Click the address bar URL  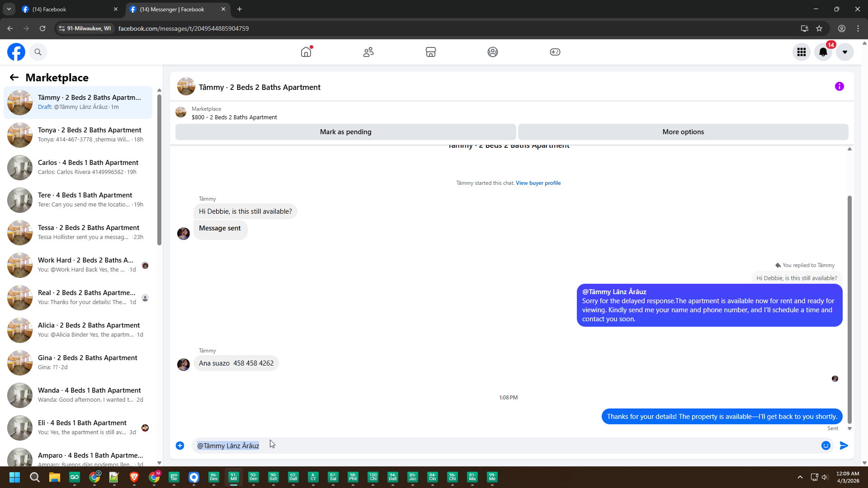tap(184, 28)
